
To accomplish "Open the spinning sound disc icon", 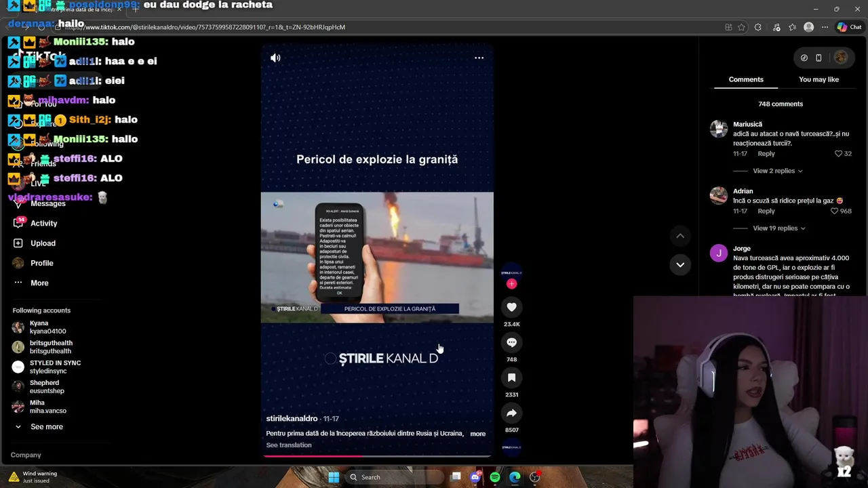I will coord(511,447).
